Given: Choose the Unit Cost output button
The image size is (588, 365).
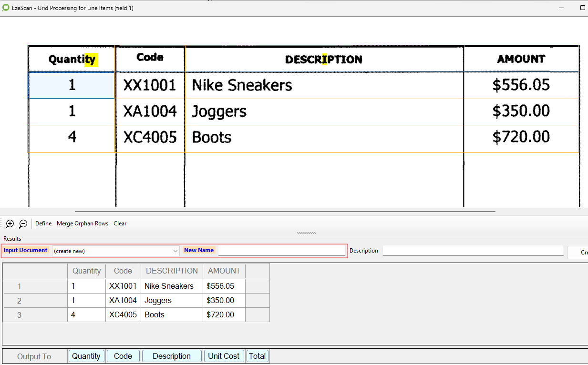Looking at the screenshot, I should [x=224, y=356].
